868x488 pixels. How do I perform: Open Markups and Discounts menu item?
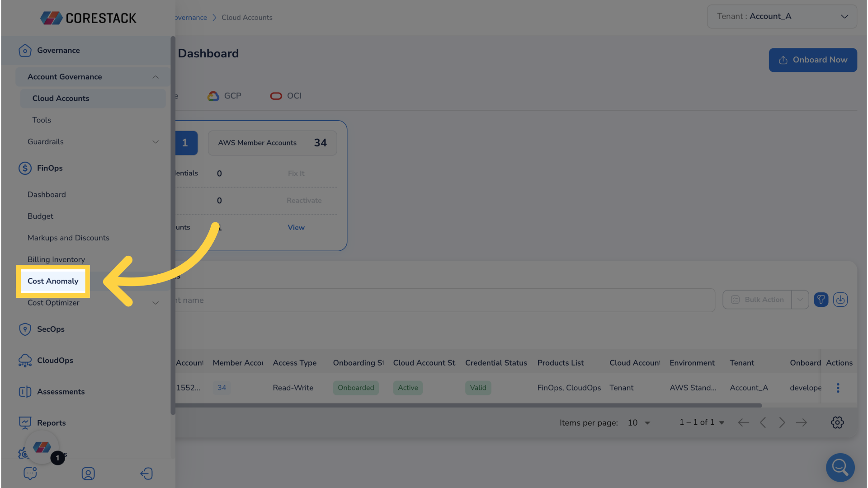(68, 238)
